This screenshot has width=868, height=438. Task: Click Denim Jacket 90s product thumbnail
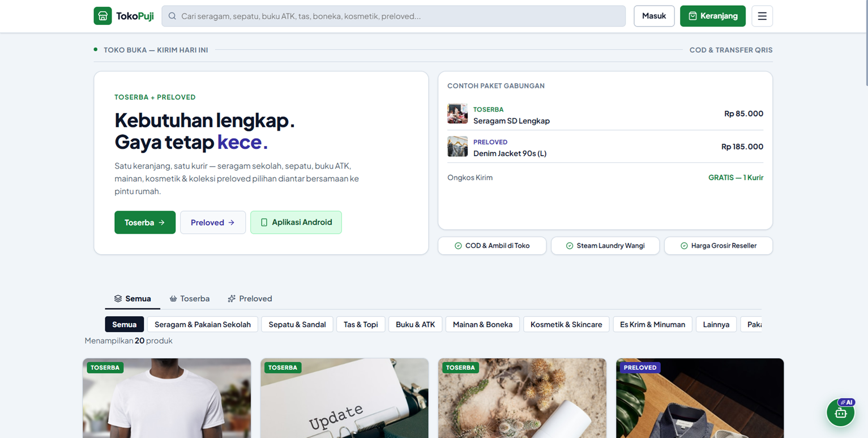(457, 147)
